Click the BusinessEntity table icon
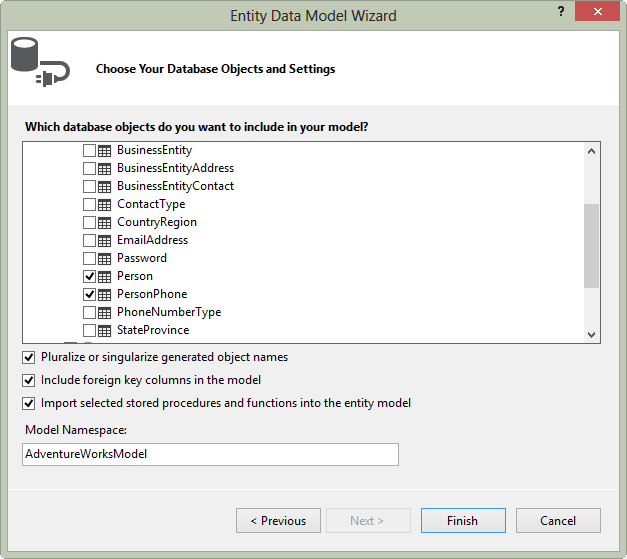 [104, 151]
